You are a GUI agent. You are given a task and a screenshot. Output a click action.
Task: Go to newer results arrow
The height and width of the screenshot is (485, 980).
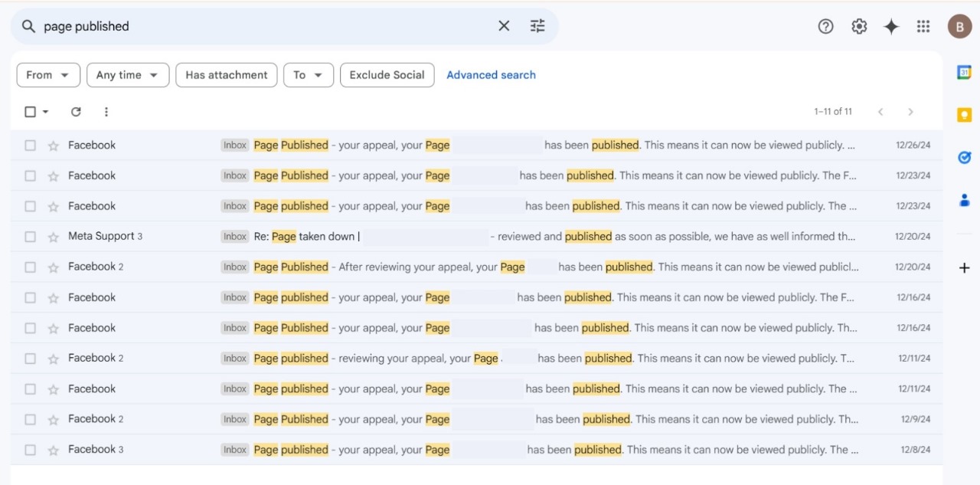[x=880, y=112]
